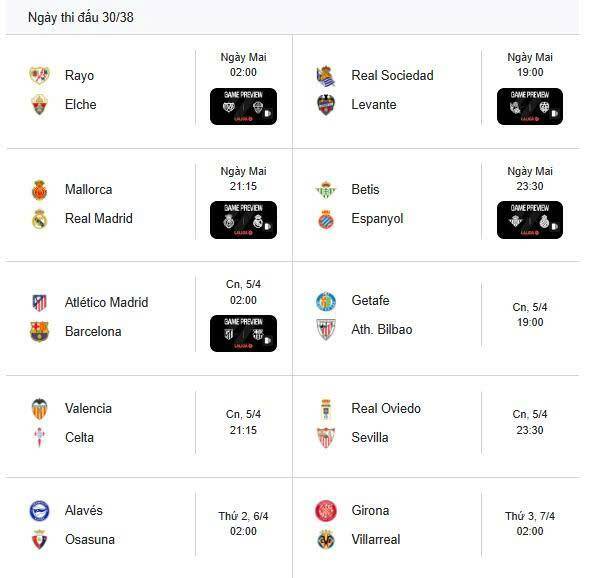Open the Valencia team name link
The width and height of the screenshot is (602, 578).
(x=88, y=408)
